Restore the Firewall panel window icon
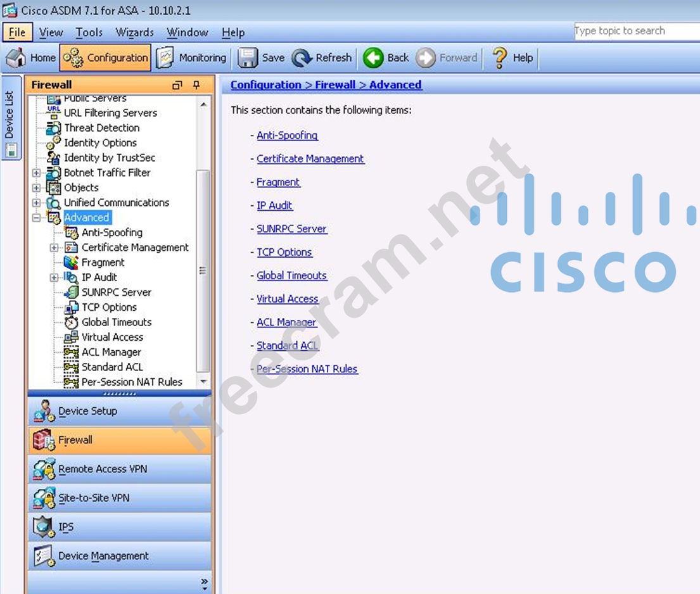Screen dimensions: 700x594 177,85
